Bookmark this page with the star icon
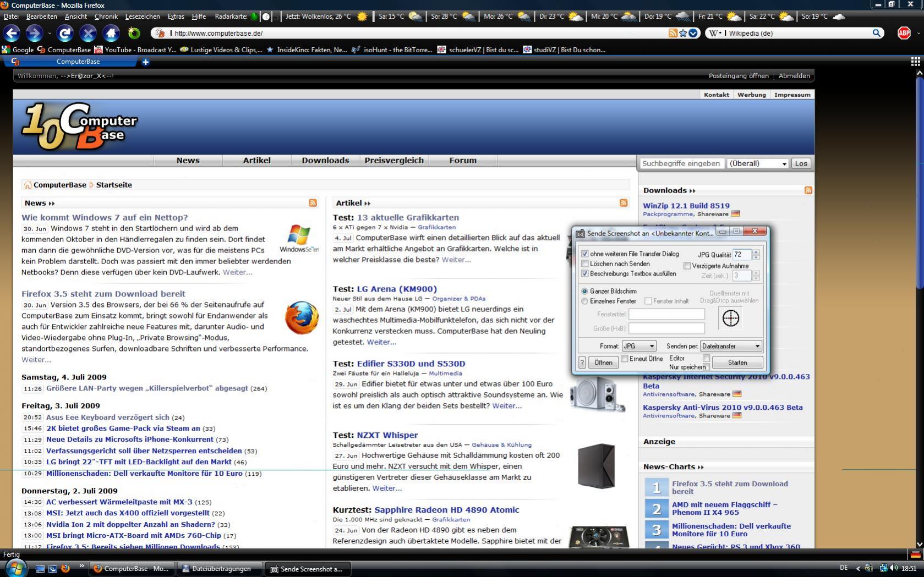Viewport: 924px width, 577px height. (x=683, y=33)
